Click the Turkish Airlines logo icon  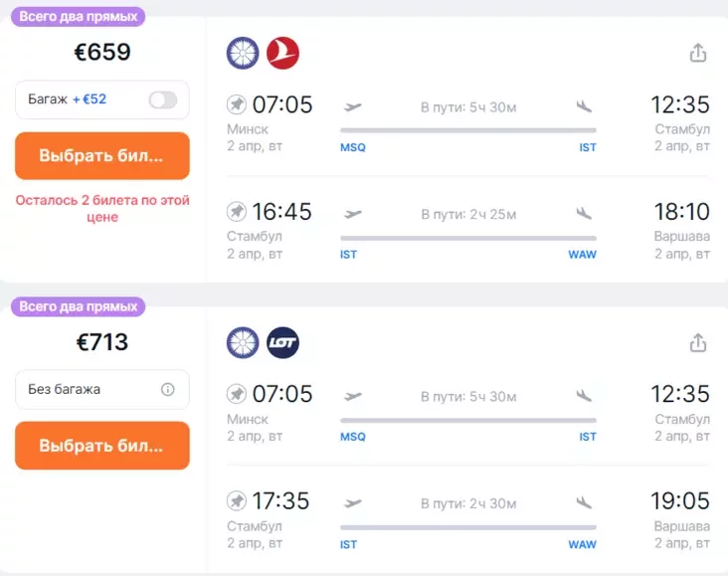click(283, 53)
